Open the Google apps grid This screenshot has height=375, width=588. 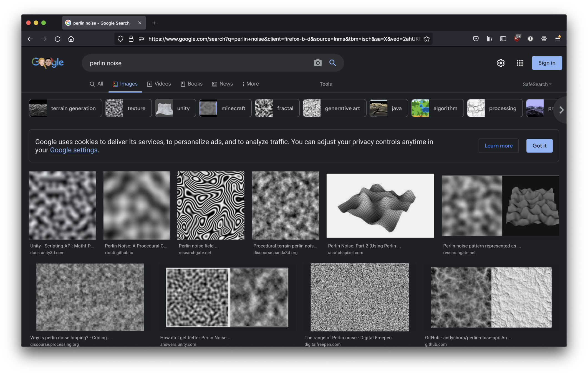(519, 63)
